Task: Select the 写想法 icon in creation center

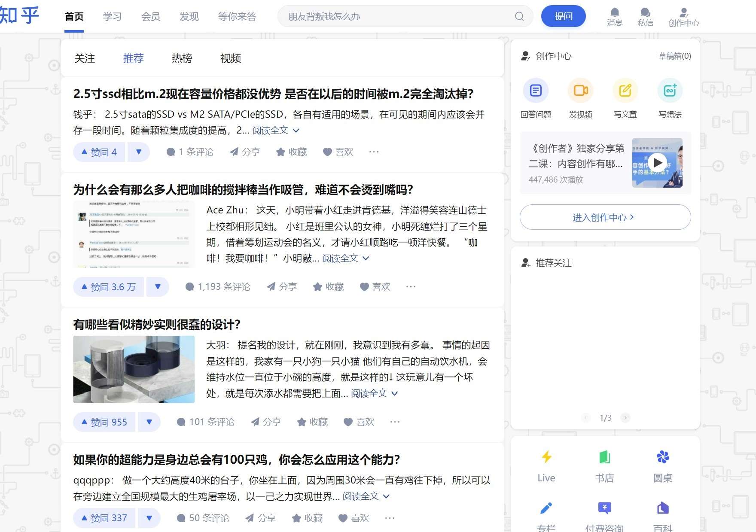Action: tap(669, 91)
